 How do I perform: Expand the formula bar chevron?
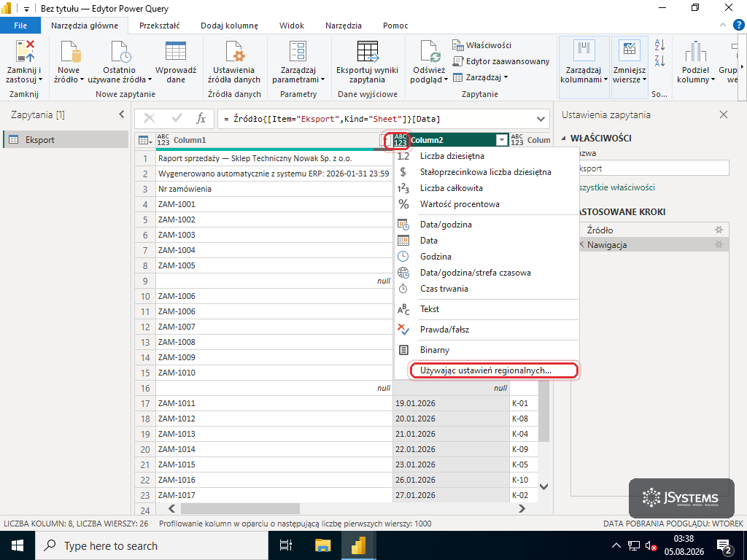[541, 119]
